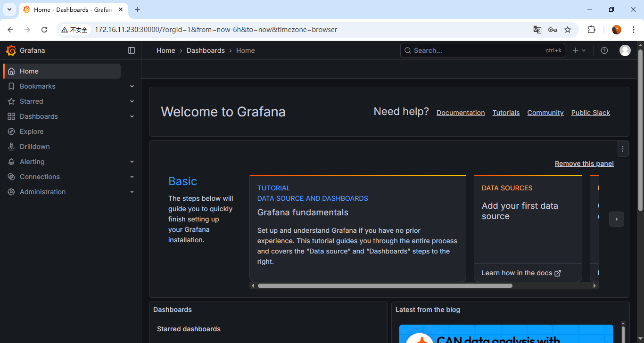Image resolution: width=644 pixels, height=343 pixels.
Task: Expand the Administration menu chevron
Action: (x=132, y=192)
